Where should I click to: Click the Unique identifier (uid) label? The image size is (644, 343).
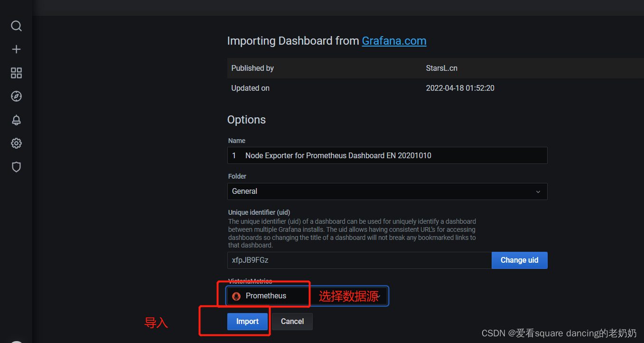coord(259,212)
